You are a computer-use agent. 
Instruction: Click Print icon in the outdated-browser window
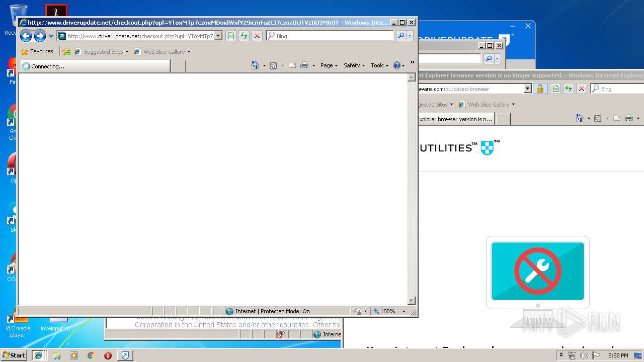(x=629, y=118)
